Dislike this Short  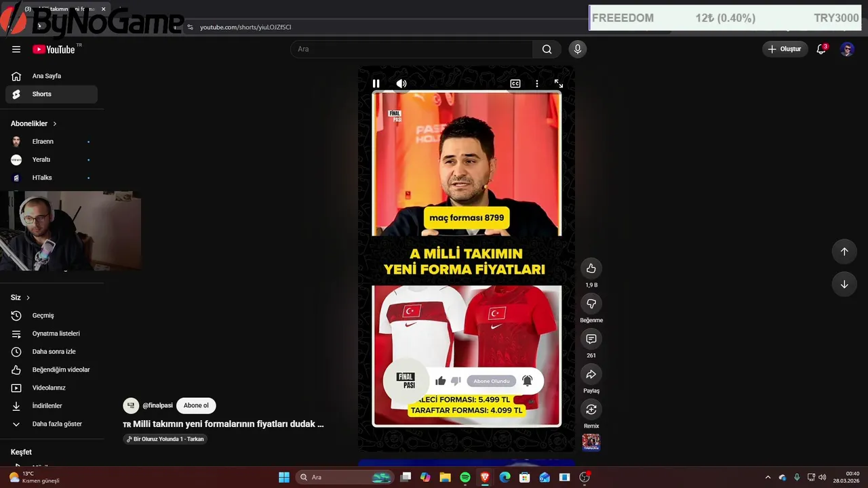click(x=591, y=304)
